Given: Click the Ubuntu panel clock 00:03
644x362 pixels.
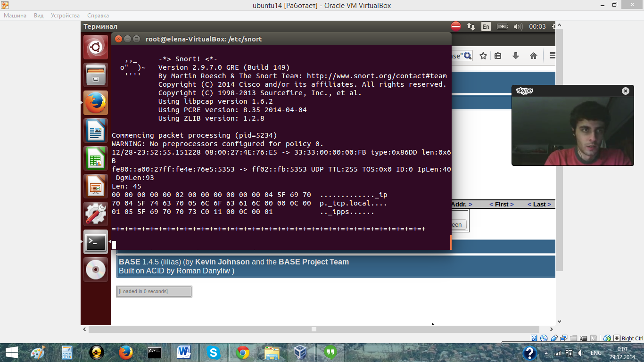Looking at the screenshot, I should (537, 26).
